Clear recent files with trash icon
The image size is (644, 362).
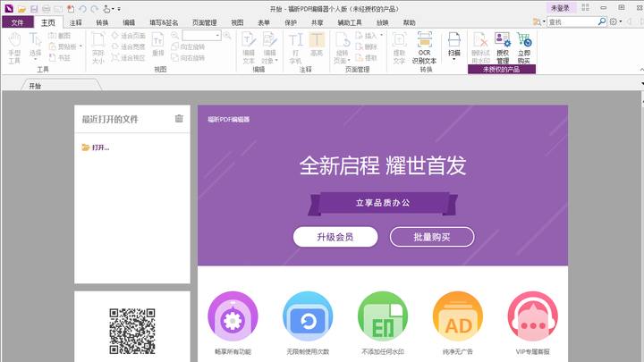[x=179, y=119]
